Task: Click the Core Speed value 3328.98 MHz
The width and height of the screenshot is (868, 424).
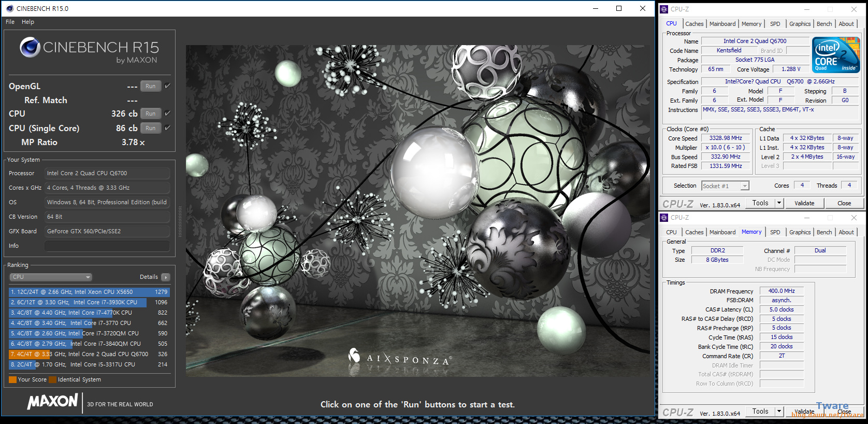Action: 726,138
